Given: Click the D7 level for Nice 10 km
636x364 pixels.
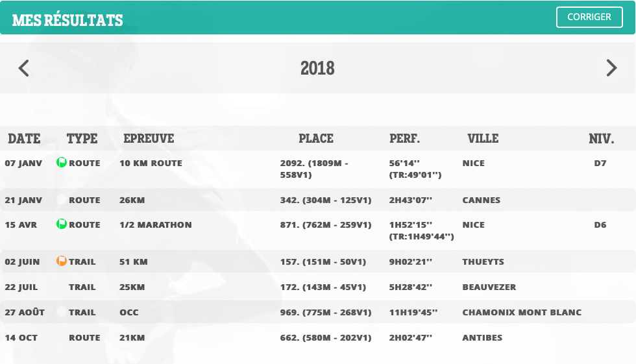Looking at the screenshot, I should [x=600, y=164].
